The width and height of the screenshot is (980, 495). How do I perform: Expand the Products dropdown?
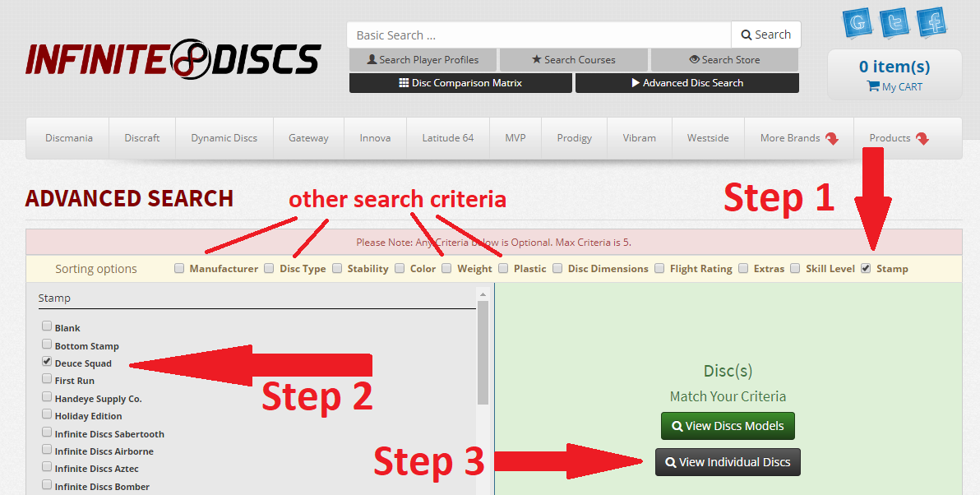pos(899,138)
